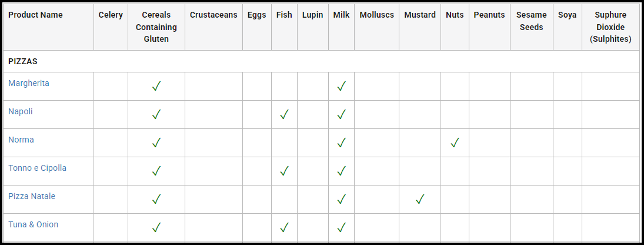Click the Mustard checkmark for Pizza Natale
The width and height of the screenshot is (644, 245).
point(420,200)
